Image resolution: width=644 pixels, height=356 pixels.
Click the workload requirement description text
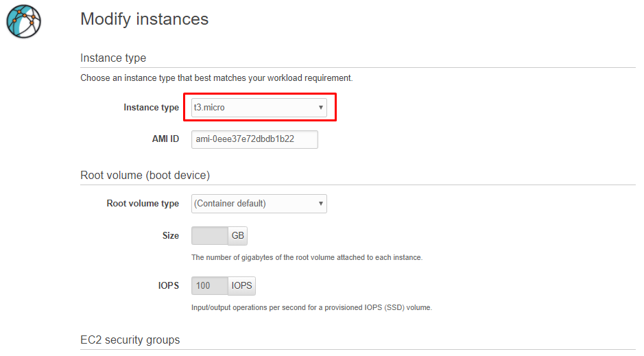[217, 78]
